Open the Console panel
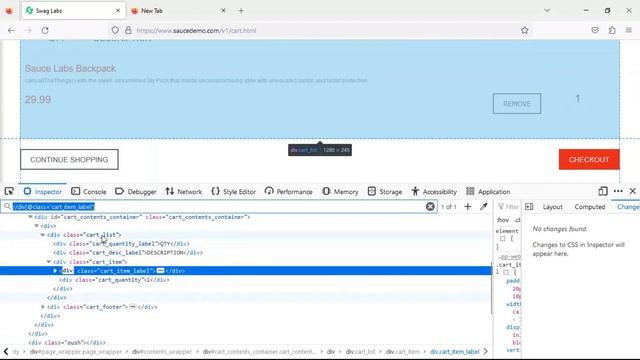This screenshot has height=360, width=640. [x=89, y=191]
